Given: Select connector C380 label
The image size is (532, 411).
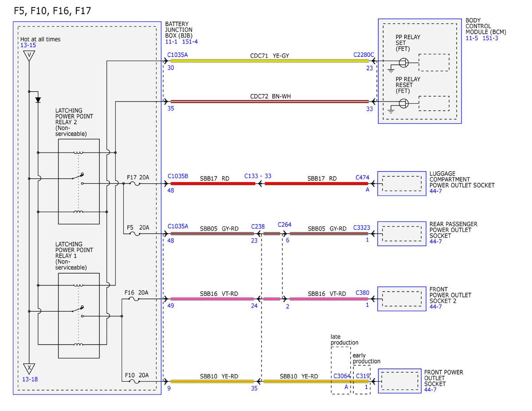Looking at the screenshot, I should (x=362, y=293).
